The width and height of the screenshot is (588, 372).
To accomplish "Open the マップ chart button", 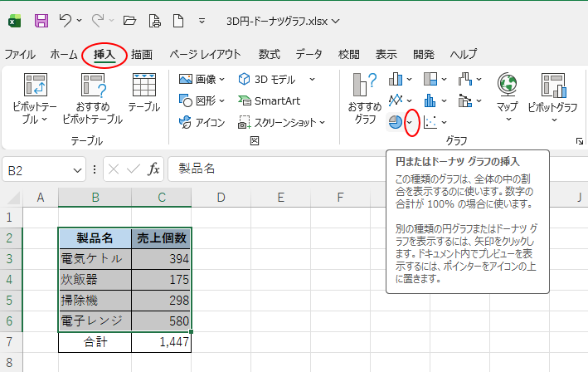I will pyautogui.click(x=507, y=98).
